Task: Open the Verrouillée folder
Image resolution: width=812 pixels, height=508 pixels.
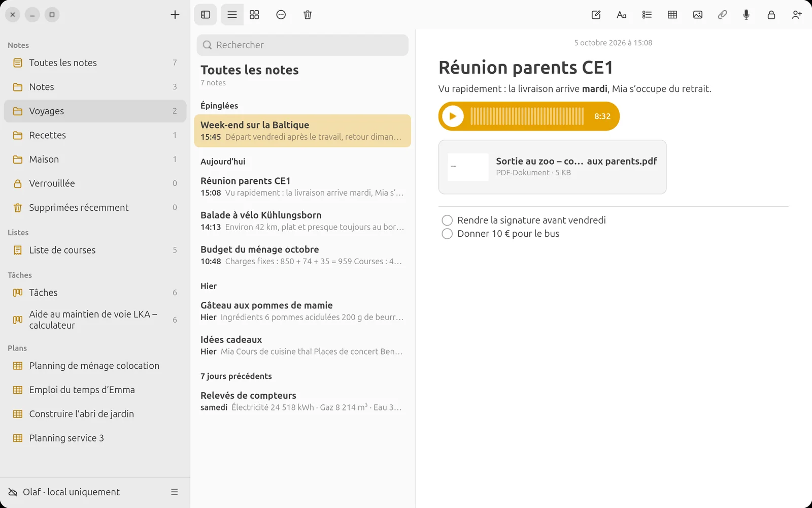Action: (95, 183)
